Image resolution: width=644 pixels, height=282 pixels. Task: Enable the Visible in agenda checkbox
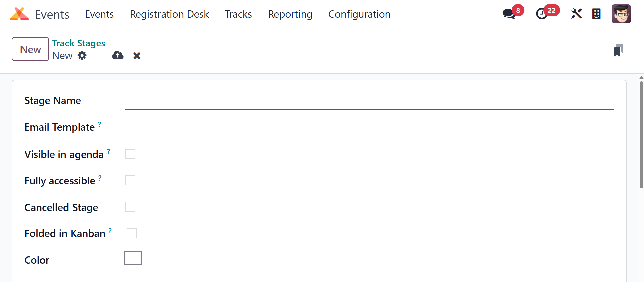[130, 154]
